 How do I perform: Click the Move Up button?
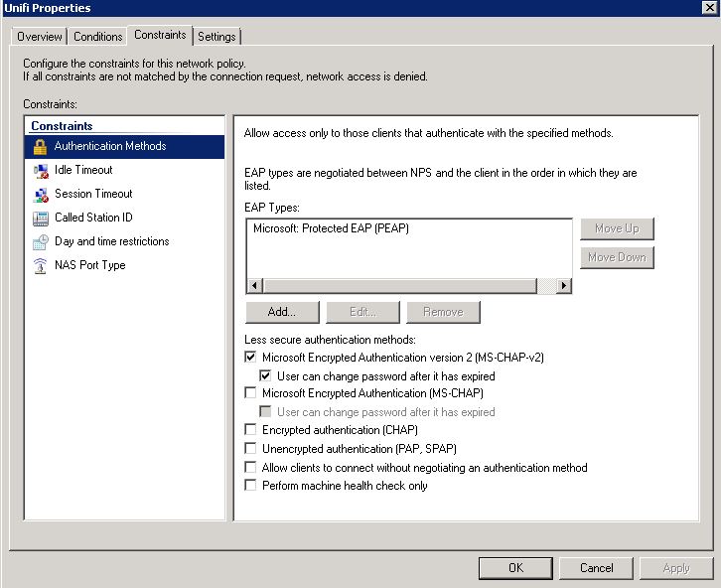pos(617,228)
